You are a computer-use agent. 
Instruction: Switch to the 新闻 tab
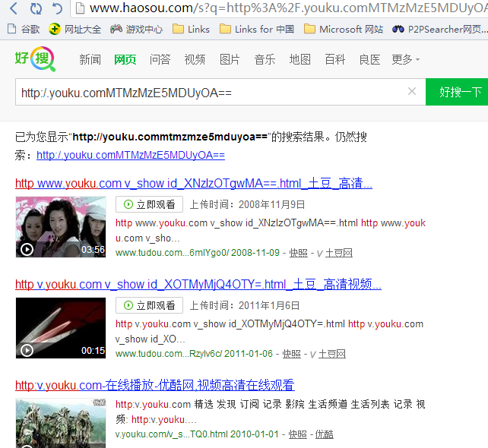(90, 59)
